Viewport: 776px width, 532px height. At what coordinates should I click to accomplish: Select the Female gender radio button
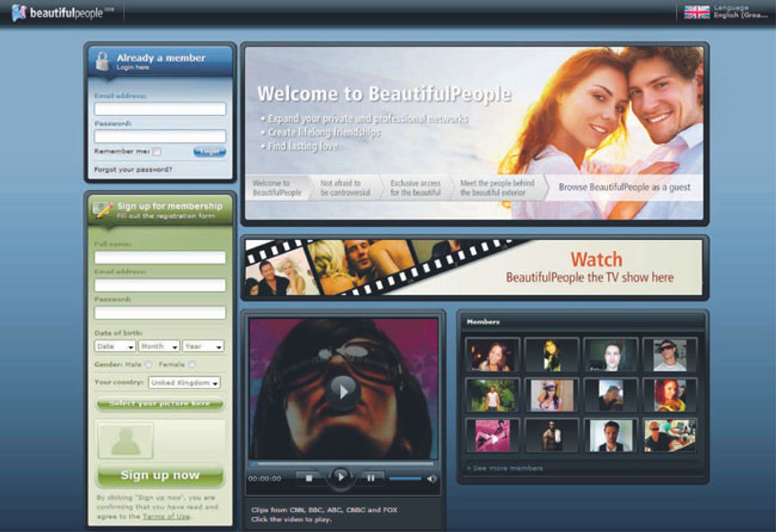click(x=191, y=365)
